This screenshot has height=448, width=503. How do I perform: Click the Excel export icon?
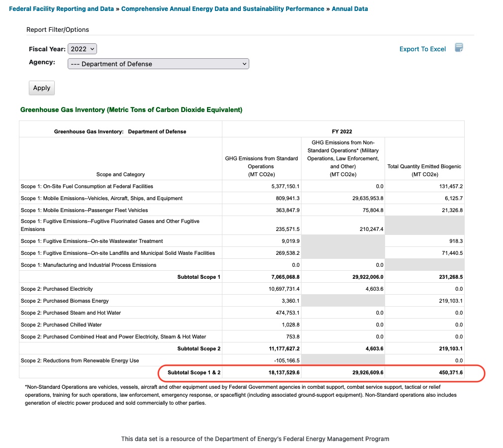[459, 48]
